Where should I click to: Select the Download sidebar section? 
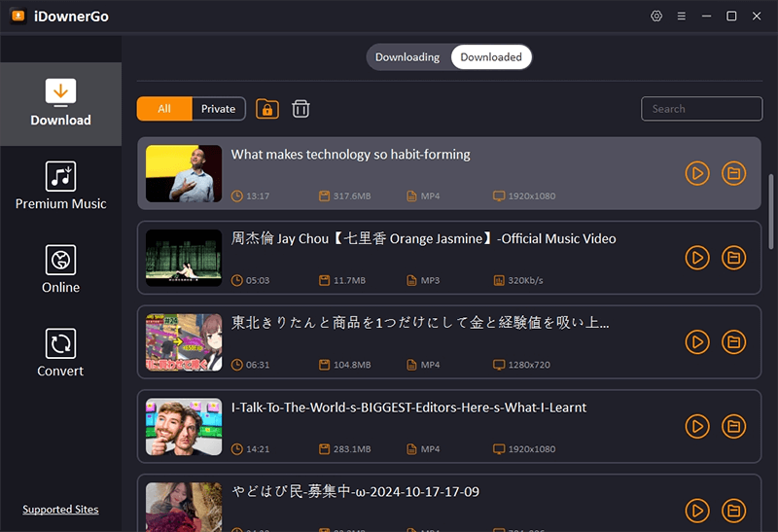pyautogui.click(x=60, y=103)
